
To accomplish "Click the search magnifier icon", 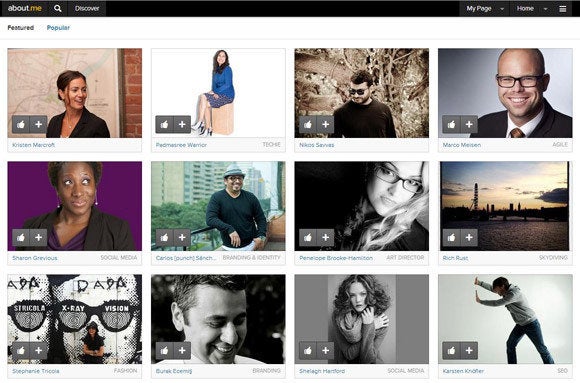I will pos(58,9).
